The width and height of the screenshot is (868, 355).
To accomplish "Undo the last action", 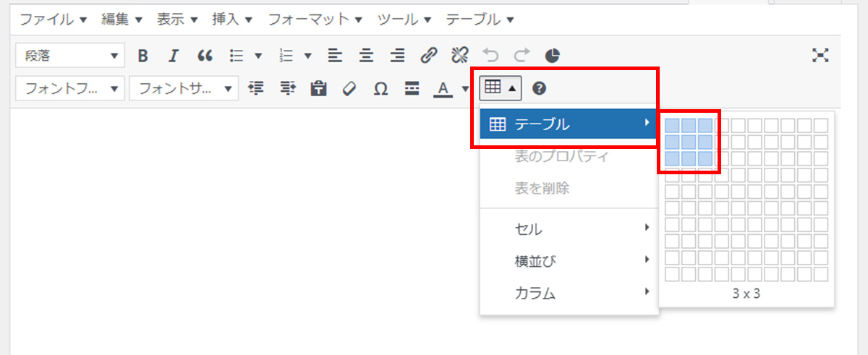I will coord(490,55).
